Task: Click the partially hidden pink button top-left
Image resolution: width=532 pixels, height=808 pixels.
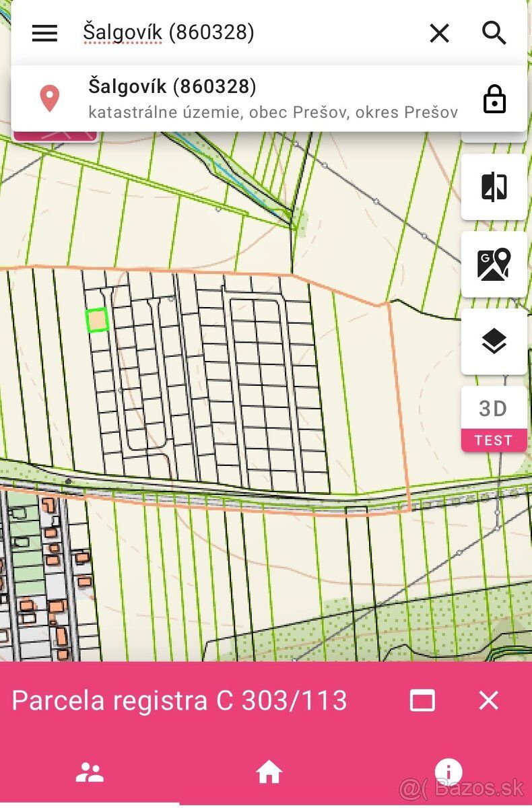Action: point(55,136)
